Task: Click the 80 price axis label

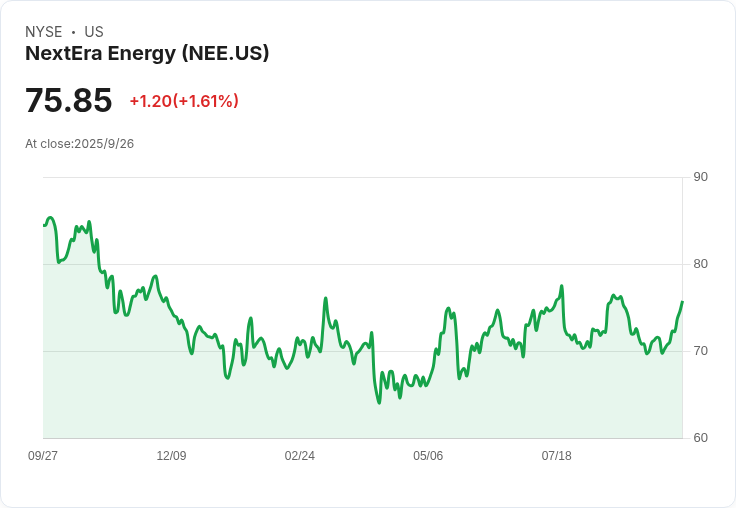Action: click(700, 264)
